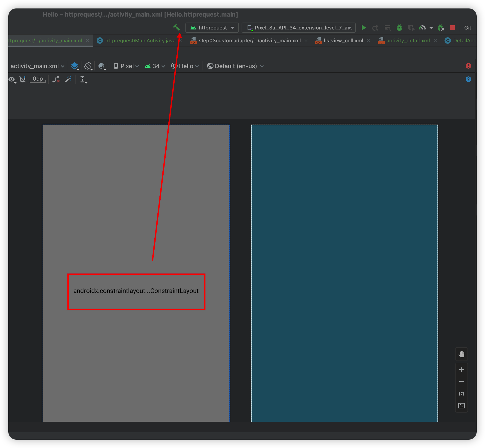This screenshot has height=448, width=485.
Task: Expand the Pixel device selector dropdown
Action: (127, 66)
